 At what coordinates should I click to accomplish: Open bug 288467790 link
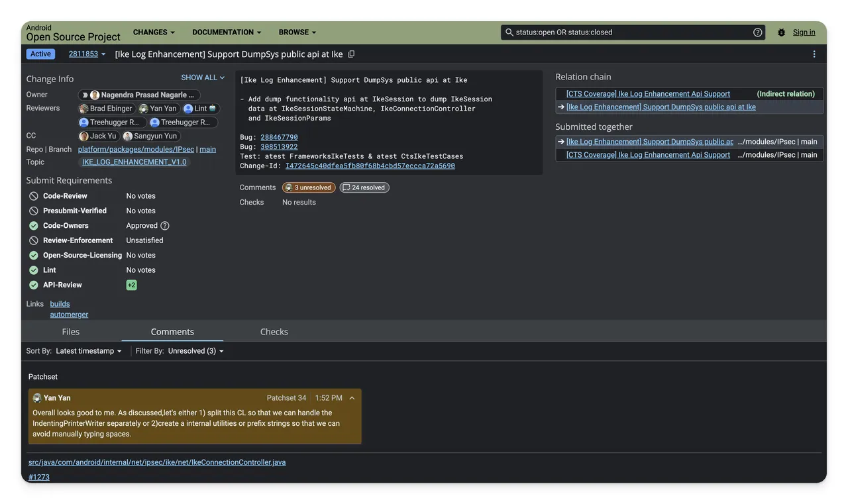(279, 138)
